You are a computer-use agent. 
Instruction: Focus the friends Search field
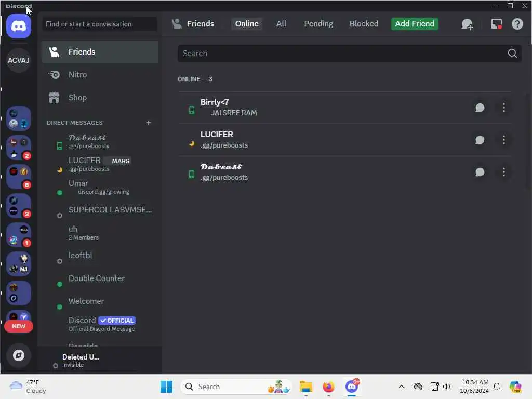(350, 54)
